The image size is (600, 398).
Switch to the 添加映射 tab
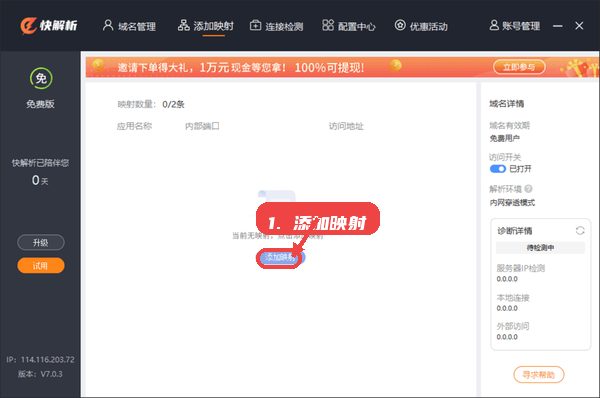205,26
